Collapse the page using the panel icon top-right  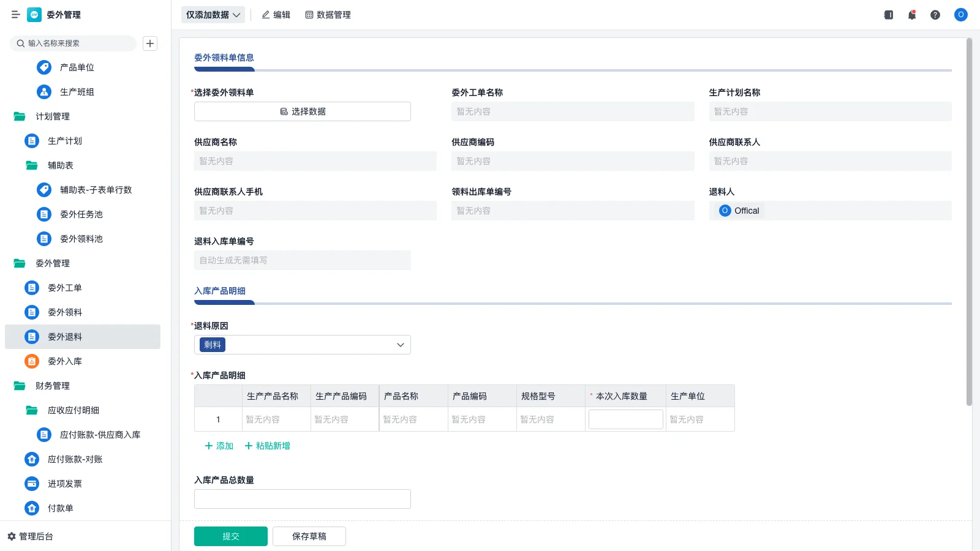pos(888,15)
